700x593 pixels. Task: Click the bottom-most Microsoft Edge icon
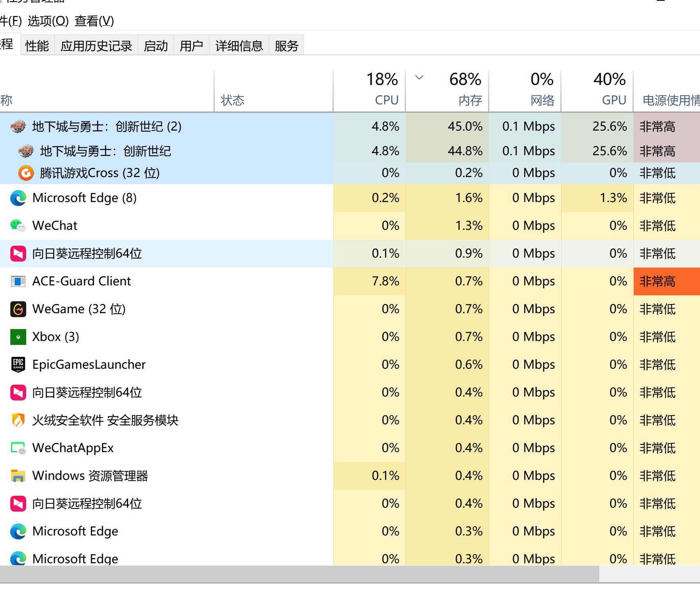click(18, 558)
